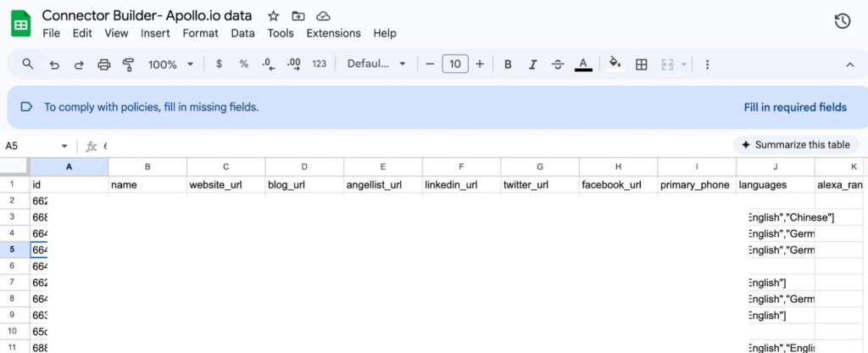868x353 pixels.
Task: Select the paint format roller tool
Action: pyautogui.click(x=129, y=64)
